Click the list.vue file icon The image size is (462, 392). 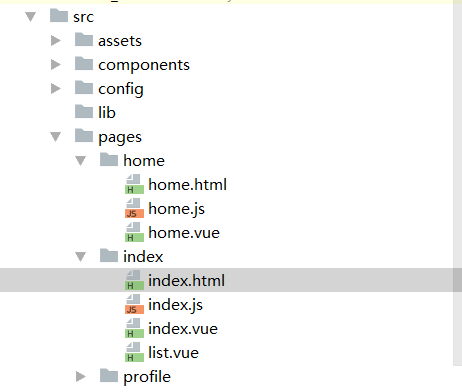(134, 352)
